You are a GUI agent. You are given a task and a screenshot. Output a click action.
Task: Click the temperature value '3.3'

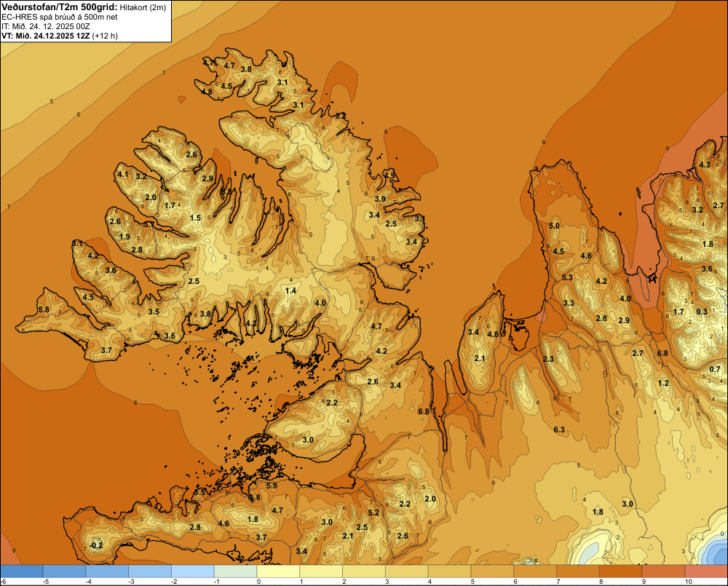[x=569, y=304]
